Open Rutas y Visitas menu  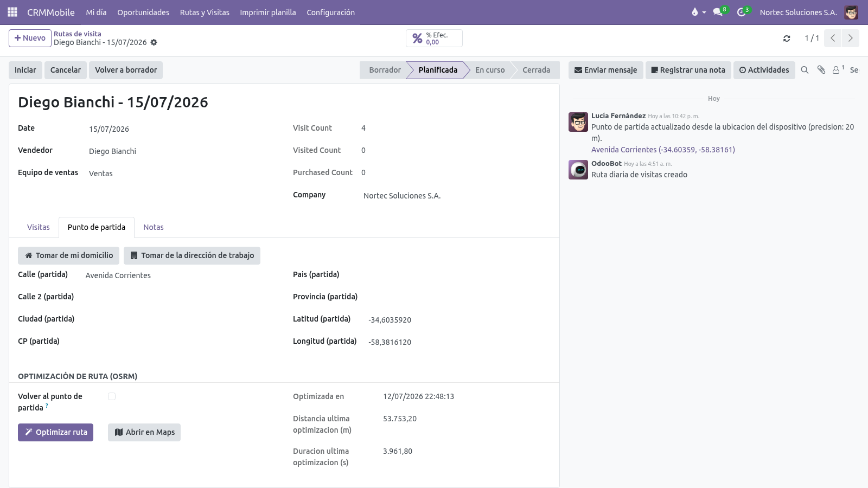[x=205, y=12]
